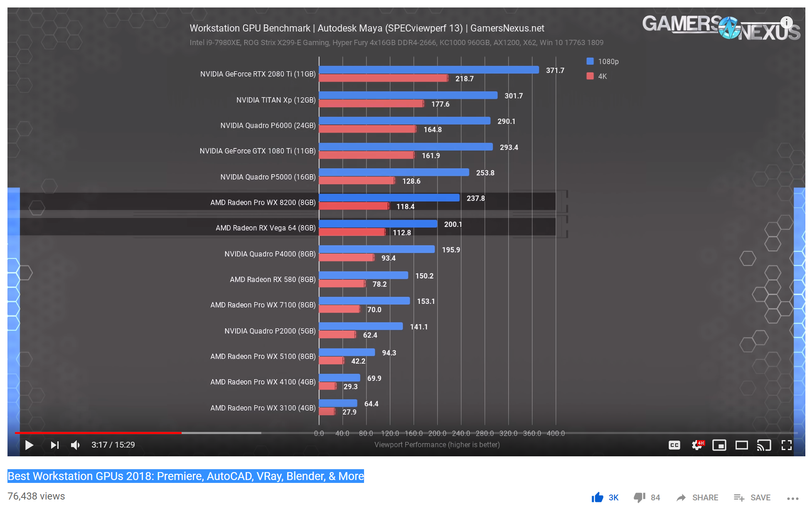
Task: Click the 237.8 value label
Action: pos(476,198)
